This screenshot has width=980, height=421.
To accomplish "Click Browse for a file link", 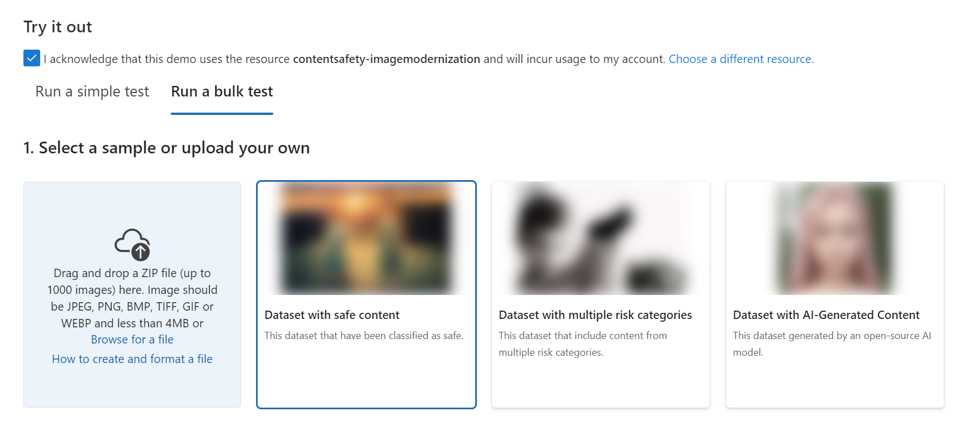I will tap(132, 340).
